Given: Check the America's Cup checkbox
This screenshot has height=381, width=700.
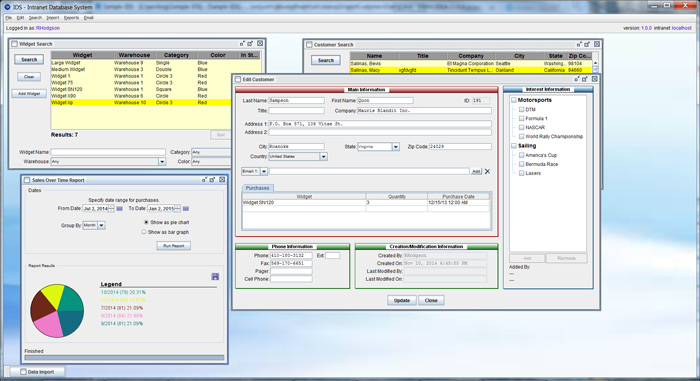Looking at the screenshot, I should point(521,155).
